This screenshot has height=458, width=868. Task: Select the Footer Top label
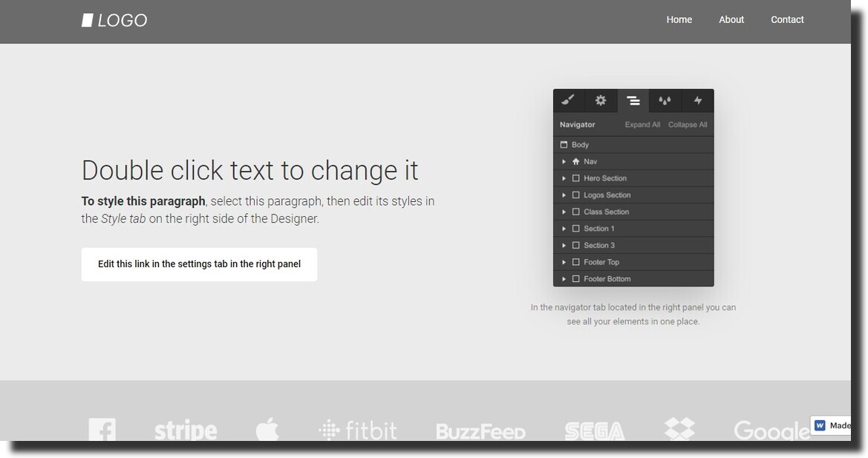point(601,262)
